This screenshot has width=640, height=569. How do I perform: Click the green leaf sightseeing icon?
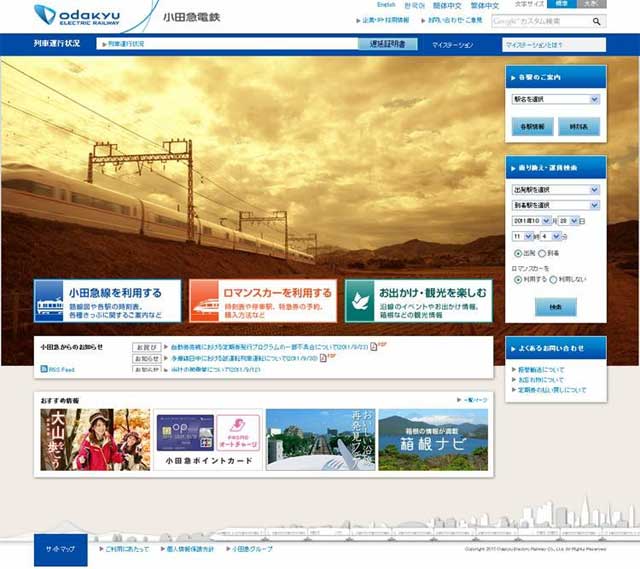(361, 300)
